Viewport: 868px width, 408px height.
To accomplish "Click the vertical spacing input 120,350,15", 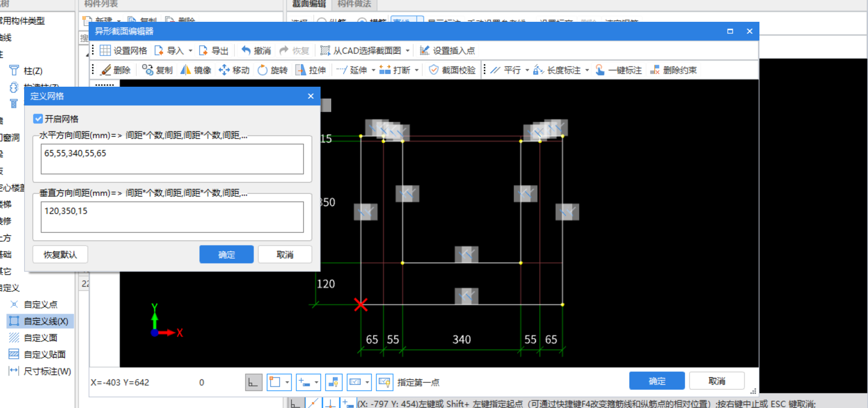I will tap(172, 217).
